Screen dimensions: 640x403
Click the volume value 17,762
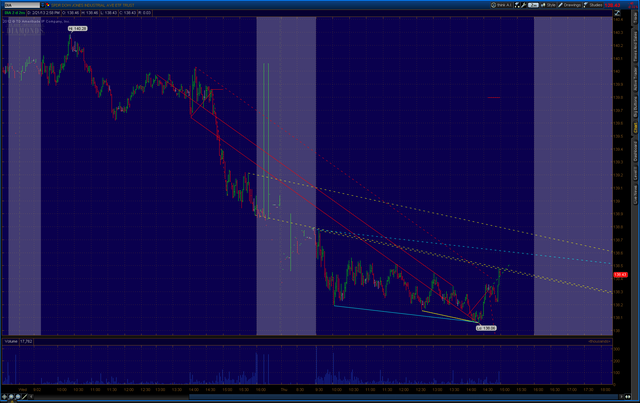click(x=26, y=341)
